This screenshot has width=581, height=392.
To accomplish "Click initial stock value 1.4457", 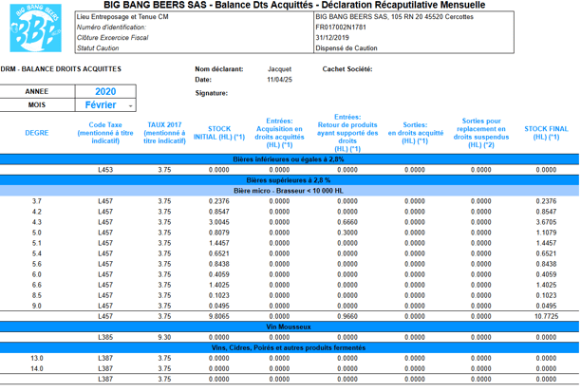I will coord(219,243).
